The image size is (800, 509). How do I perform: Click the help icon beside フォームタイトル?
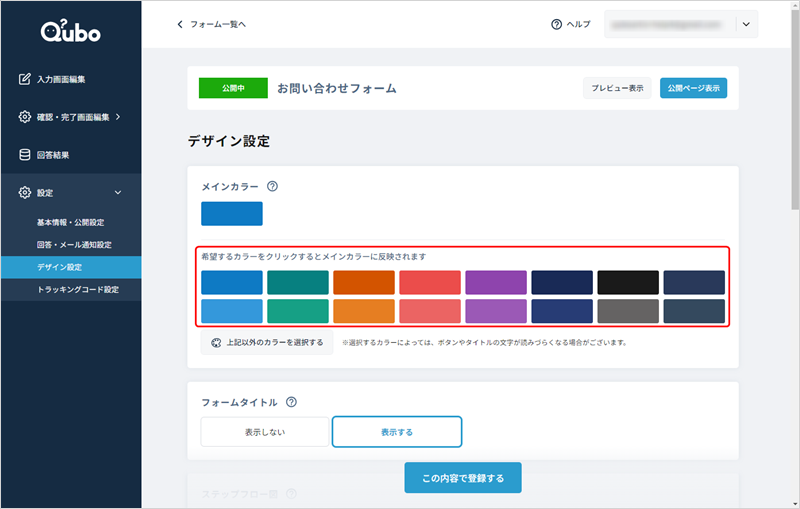click(291, 402)
